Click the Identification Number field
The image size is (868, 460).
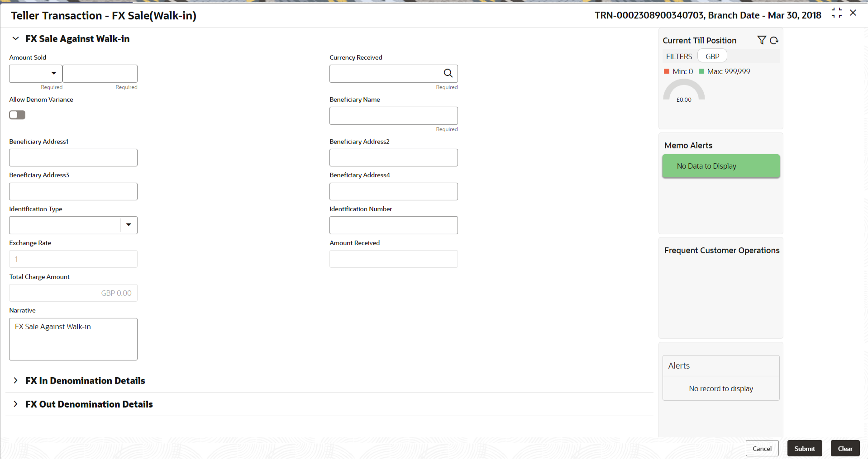(x=394, y=225)
